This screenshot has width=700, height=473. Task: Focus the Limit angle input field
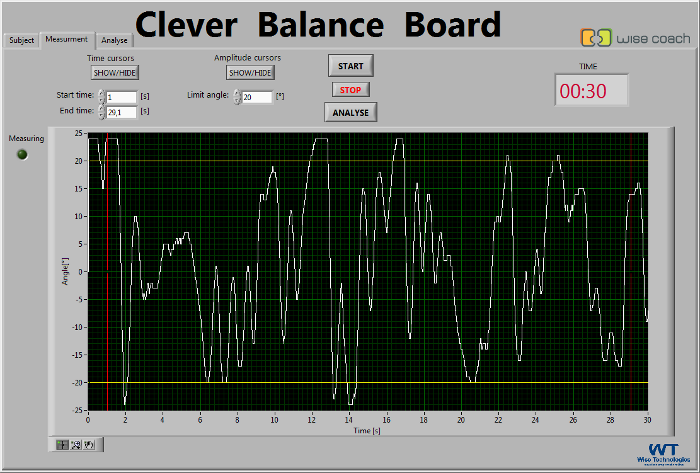[x=257, y=97]
